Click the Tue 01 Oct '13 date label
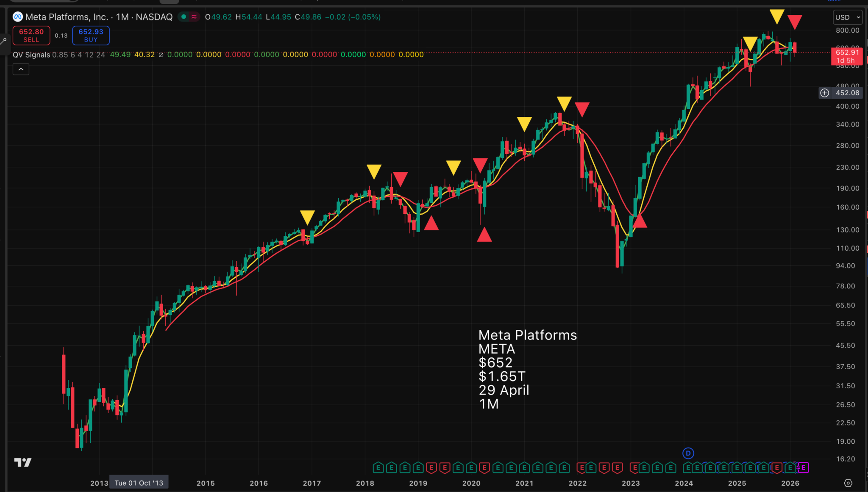The width and height of the screenshot is (868, 492). [139, 483]
